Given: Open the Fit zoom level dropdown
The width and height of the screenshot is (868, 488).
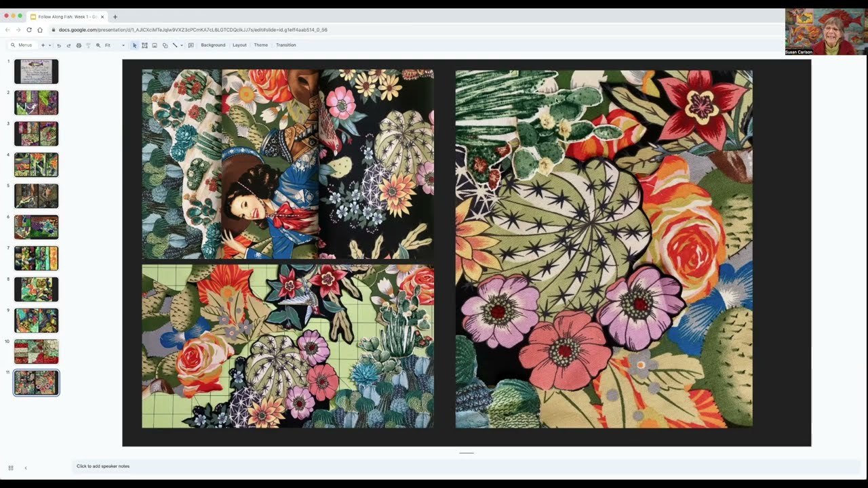Looking at the screenshot, I should pyautogui.click(x=115, y=45).
